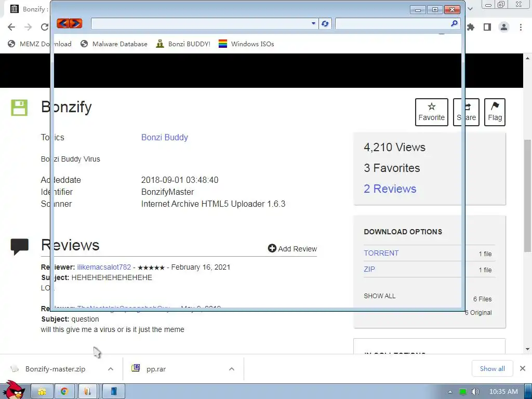Expand Bonzify-master.zip download options chevron

111,369
